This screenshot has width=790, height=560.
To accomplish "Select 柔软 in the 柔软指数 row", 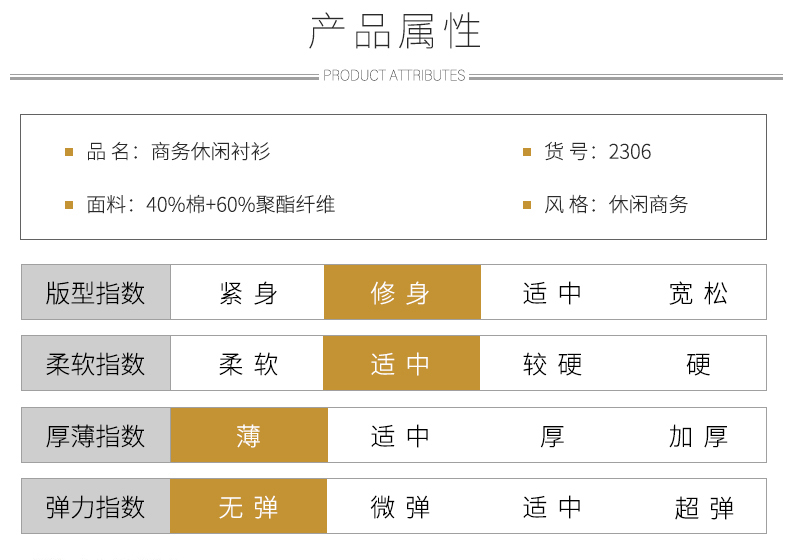I will (248, 364).
